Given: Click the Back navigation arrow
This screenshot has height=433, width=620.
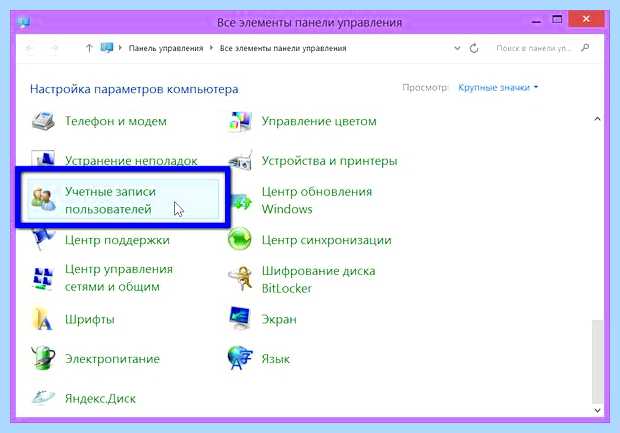Looking at the screenshot, I should 29,48.
